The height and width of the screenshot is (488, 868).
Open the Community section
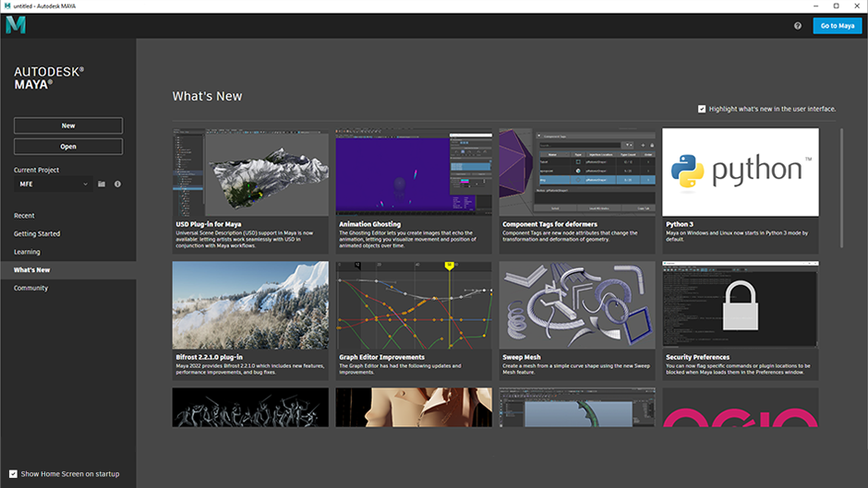[x=30, y=288]
